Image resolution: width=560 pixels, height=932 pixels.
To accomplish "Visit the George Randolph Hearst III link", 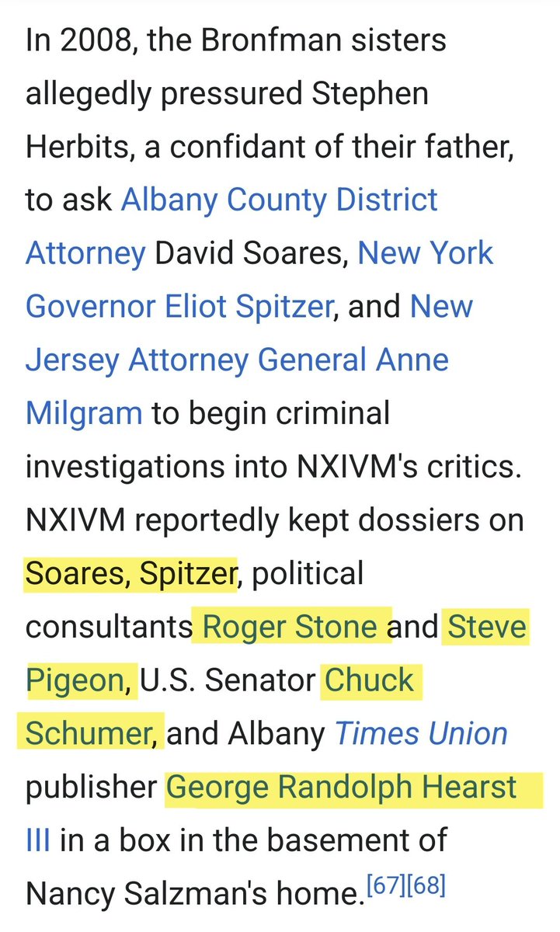I will 341,788.
